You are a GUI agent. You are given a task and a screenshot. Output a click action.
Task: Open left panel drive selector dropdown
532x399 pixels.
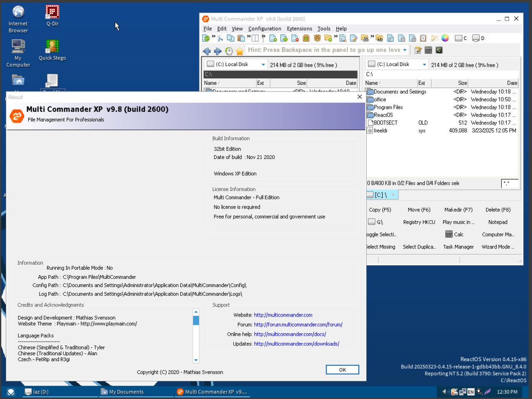[263, 64]
